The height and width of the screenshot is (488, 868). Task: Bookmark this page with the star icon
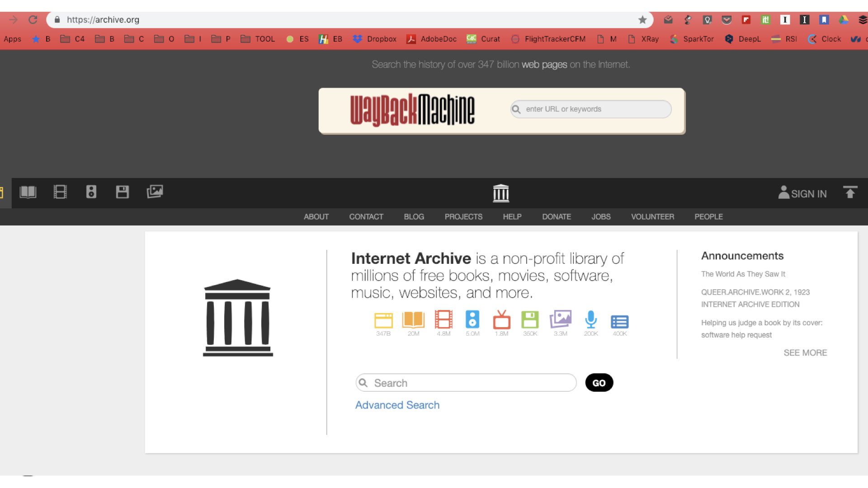tap(642, 20)
